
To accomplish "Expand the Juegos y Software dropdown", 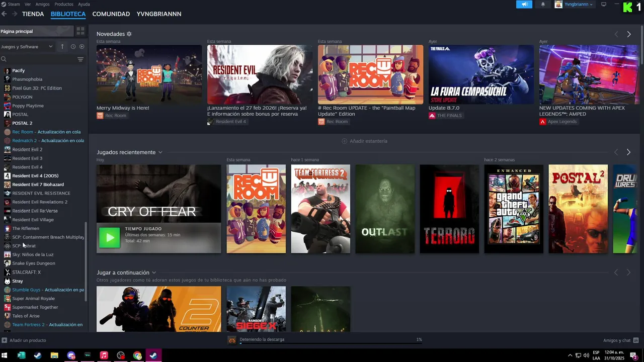I will point(27,47).
